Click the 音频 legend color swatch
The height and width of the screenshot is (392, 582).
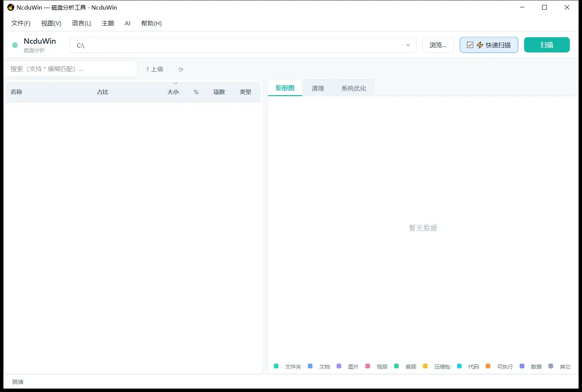pos(396,366)
